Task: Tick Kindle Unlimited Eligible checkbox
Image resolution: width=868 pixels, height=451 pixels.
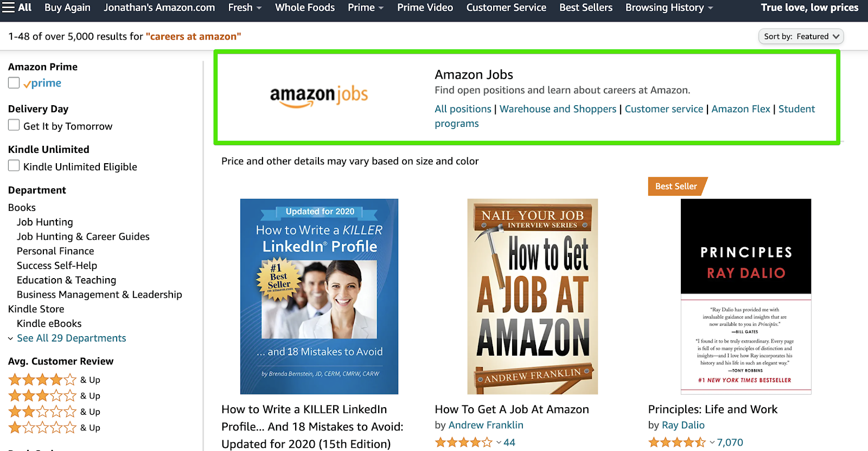Action: tap(14, 166)
